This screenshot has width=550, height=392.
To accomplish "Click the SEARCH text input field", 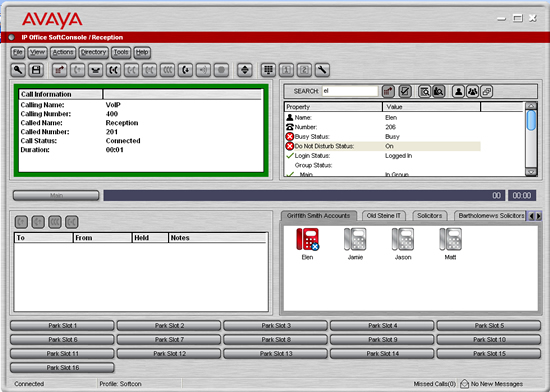I will point(349,91).
